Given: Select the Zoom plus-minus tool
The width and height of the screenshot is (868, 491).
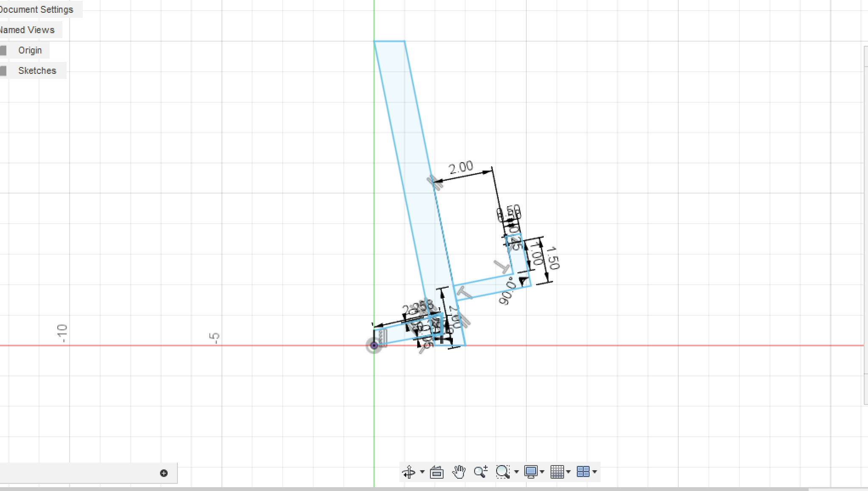Looking at the screenshot, I should [x=480, y=472].
